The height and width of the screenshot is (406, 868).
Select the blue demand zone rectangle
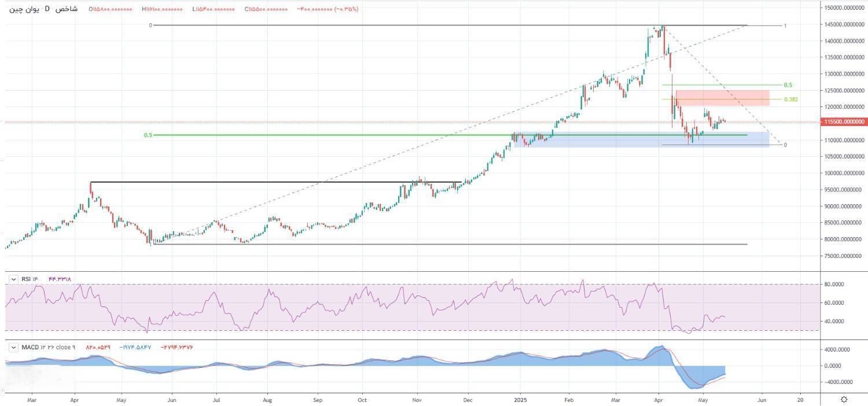[637, 141]
